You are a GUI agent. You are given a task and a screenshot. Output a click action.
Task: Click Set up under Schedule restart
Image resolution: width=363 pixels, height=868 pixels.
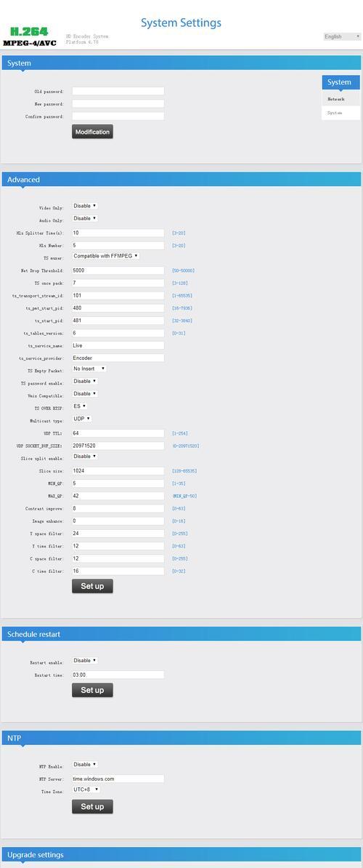[92, 691]
